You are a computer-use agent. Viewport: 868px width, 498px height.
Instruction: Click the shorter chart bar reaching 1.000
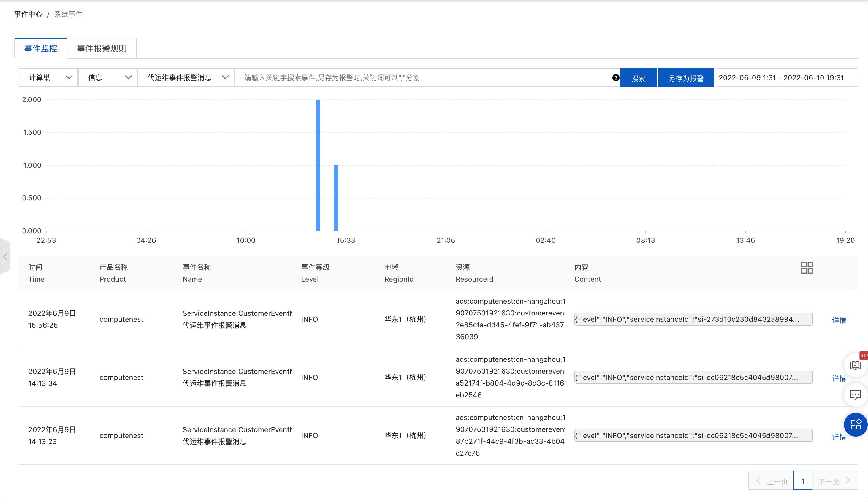click(336, 198)
